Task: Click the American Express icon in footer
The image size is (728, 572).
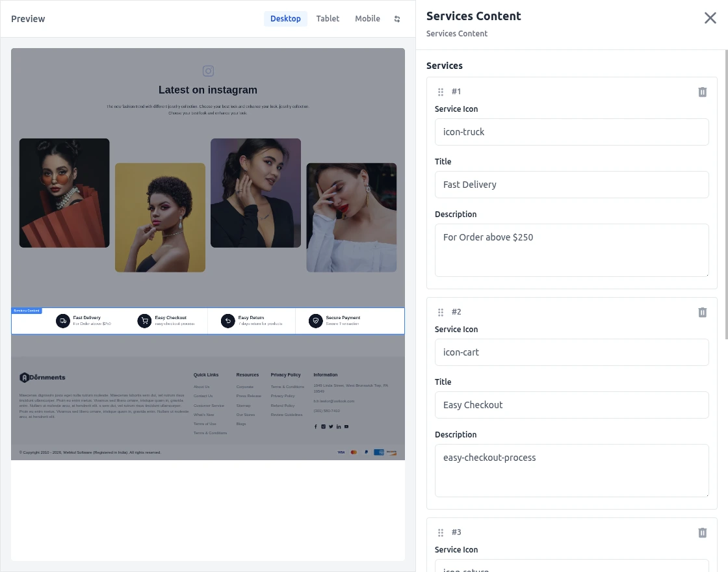Action: pyautogui.click(x=379, y=452)
